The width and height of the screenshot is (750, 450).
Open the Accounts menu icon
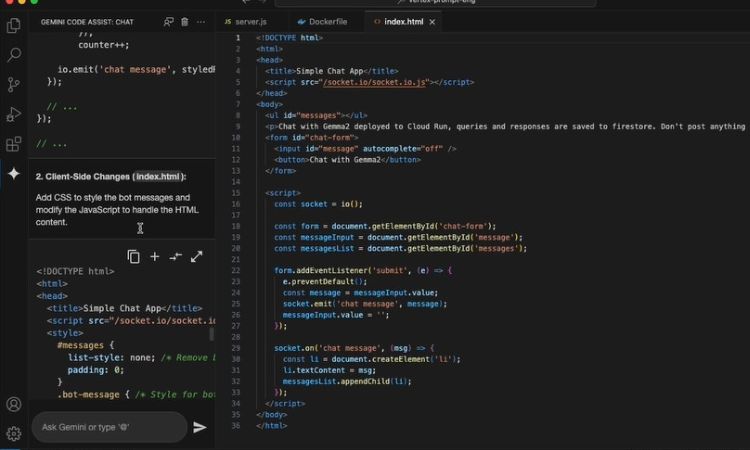coord(13,405)
